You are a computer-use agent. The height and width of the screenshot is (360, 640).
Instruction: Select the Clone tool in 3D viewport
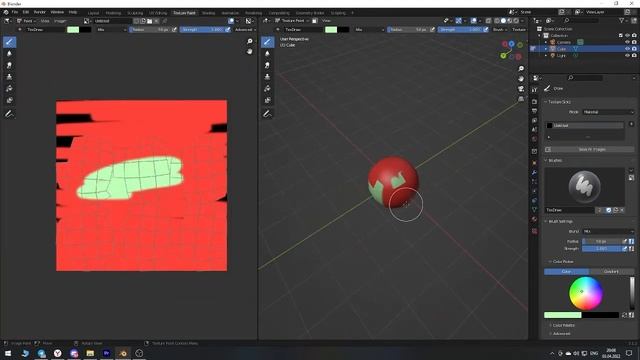click(267, 77)
